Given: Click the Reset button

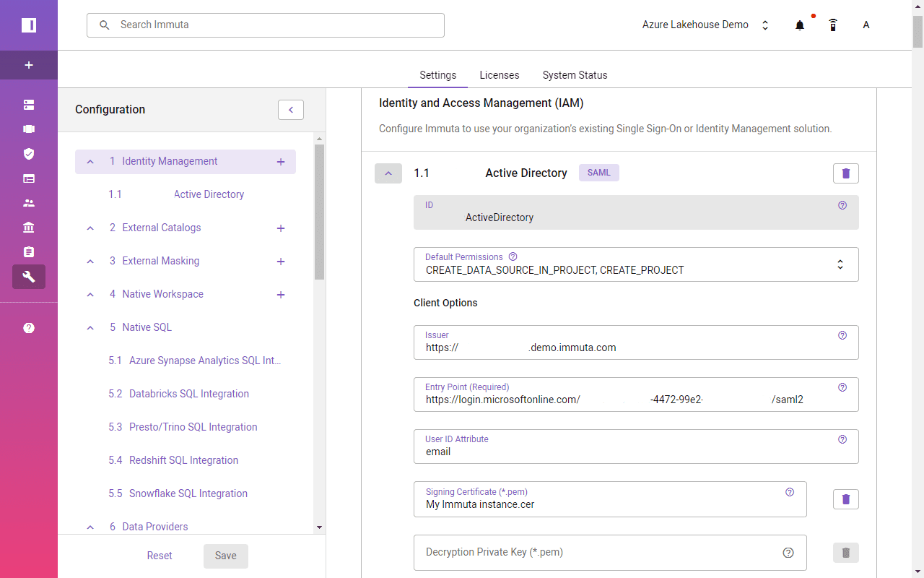Looking at the screenshot, I should [x=160, y=556].
